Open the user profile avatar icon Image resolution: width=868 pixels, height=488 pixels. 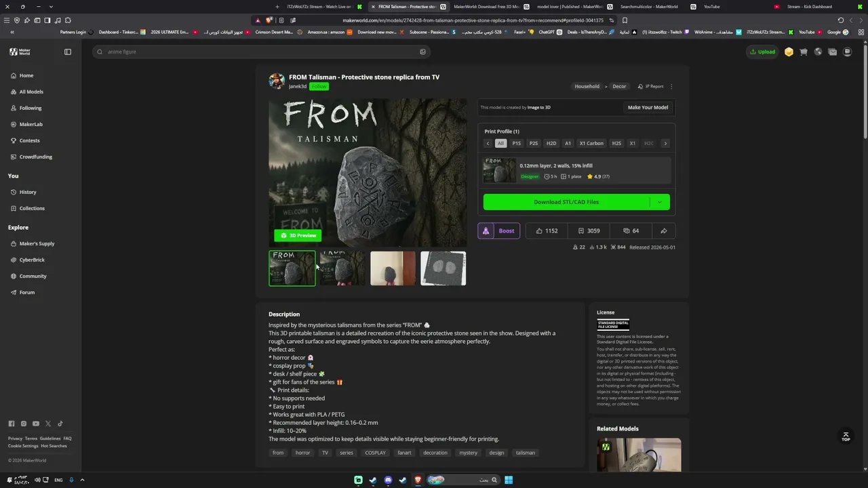click(x=847, y=52)
